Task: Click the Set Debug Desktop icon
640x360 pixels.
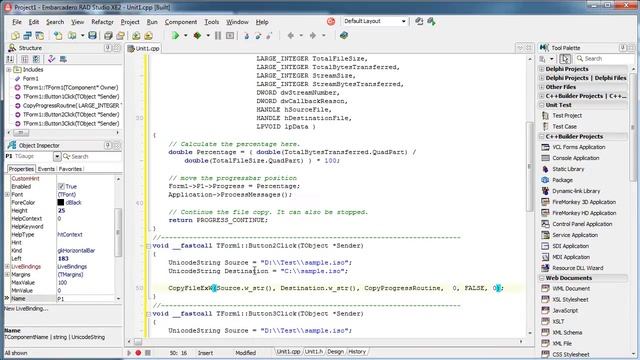Action: [x=431, y=21]
